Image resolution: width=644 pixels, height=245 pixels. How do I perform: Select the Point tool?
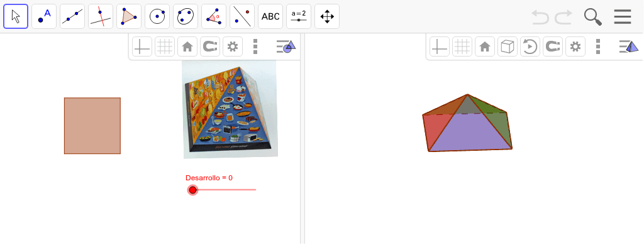[x=44, y=16]
